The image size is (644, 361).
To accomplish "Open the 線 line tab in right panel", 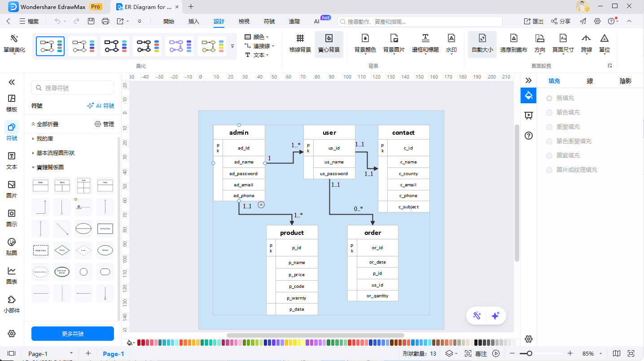I will tap(590, 81).
